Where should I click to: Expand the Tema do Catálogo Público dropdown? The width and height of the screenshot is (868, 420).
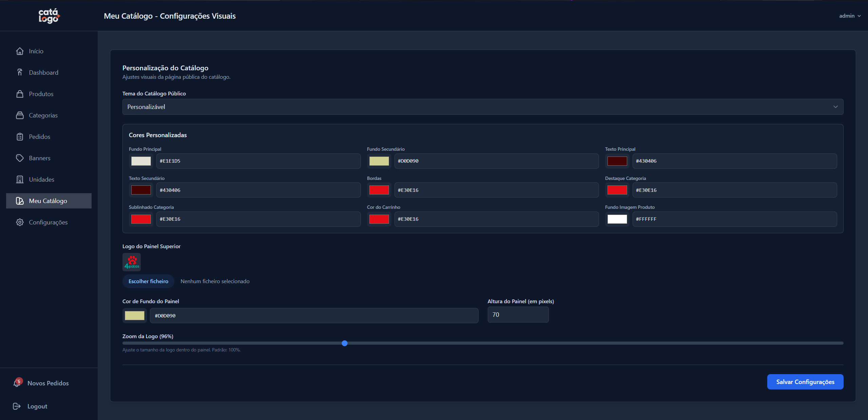pos(483,107)
